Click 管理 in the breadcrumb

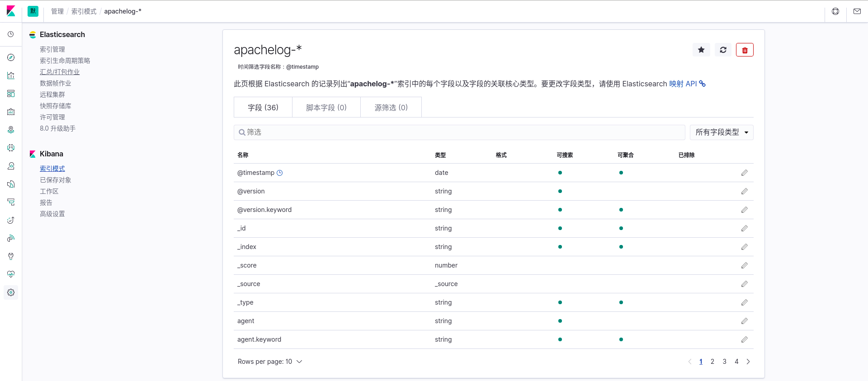57,11
